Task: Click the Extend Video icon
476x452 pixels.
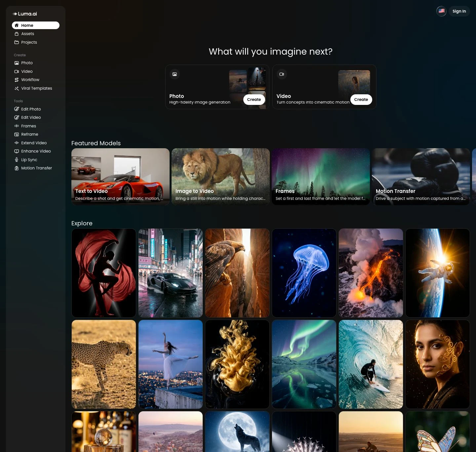Action: (x=17, y=143)
